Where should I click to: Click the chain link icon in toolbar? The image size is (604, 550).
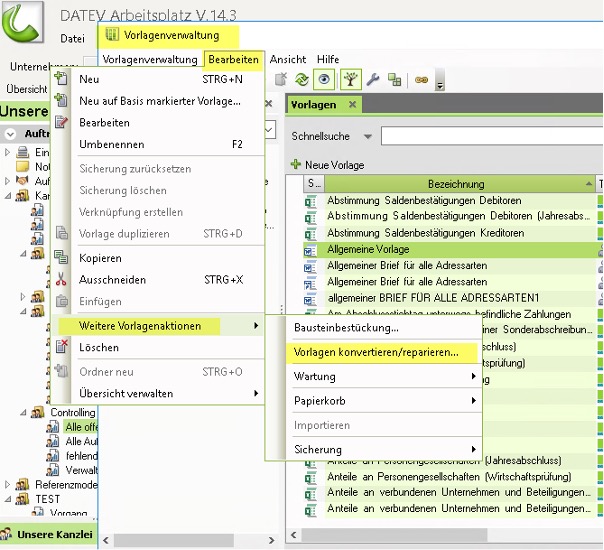[421, 80]
